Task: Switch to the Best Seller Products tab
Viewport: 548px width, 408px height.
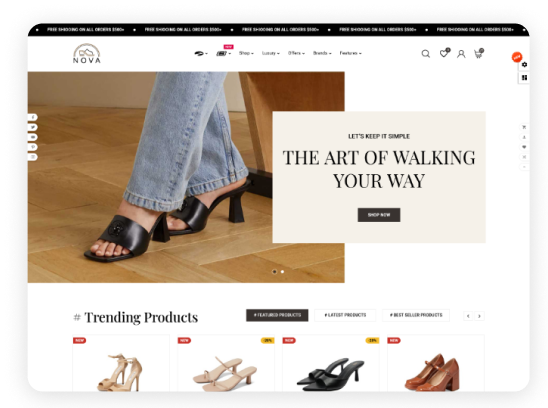Action: (416, 315)
